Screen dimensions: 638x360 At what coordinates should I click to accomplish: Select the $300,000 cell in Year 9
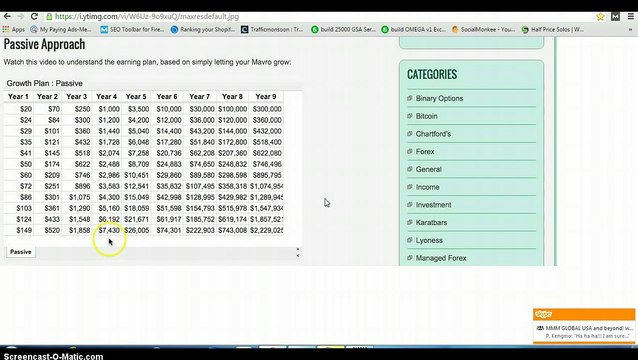[x=267, y=109]
